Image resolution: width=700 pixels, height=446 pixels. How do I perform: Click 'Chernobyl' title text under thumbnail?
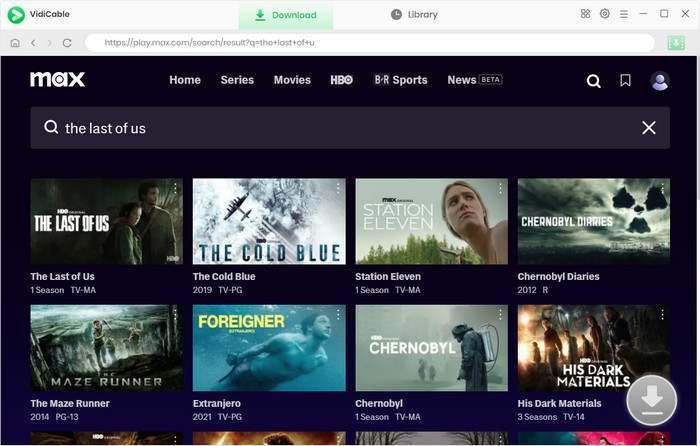click(x=379, y=404)
